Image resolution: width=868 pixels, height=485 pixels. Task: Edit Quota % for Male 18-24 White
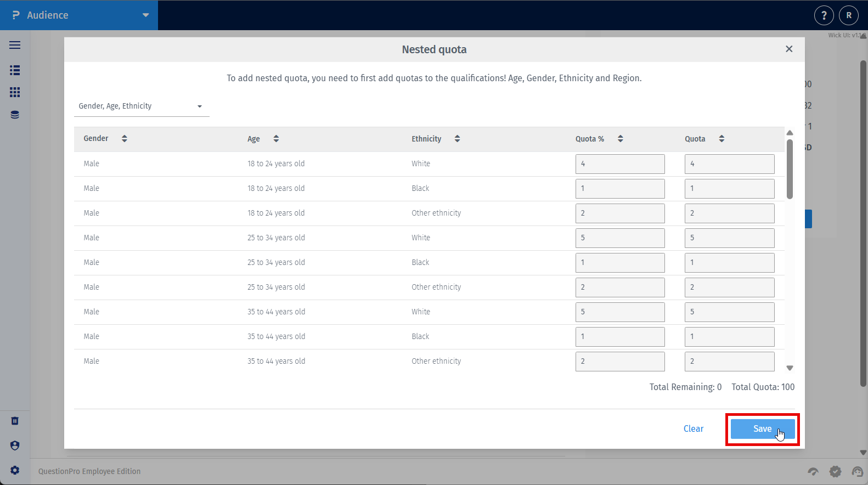point(620,164)
